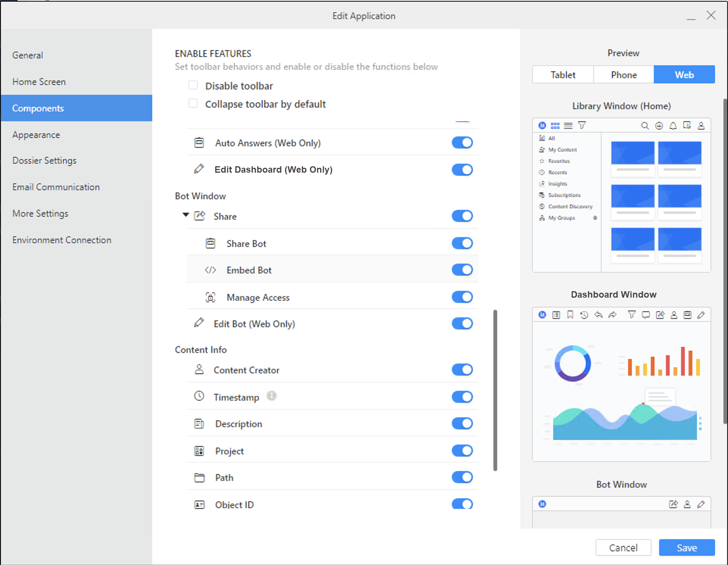Screen dimensions: 728x565
Task: Turn off the Manage Access toggle
Action: 462,297
